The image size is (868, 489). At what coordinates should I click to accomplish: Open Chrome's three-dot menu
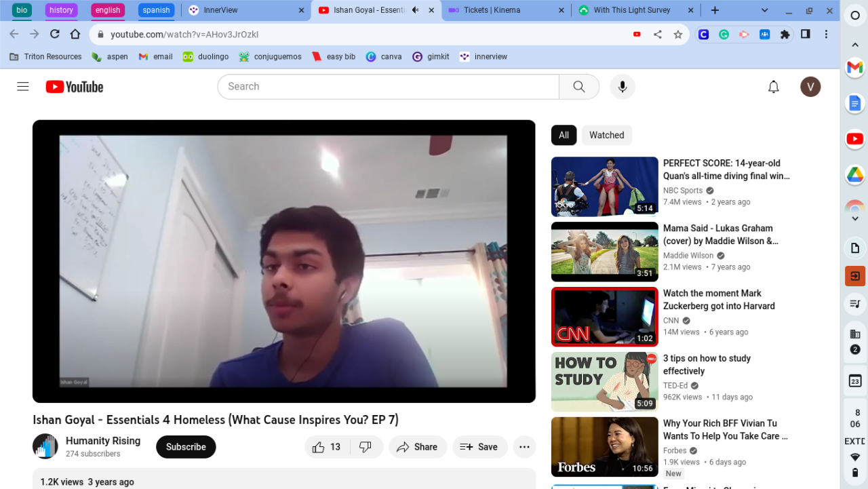[x=826, y=35]
